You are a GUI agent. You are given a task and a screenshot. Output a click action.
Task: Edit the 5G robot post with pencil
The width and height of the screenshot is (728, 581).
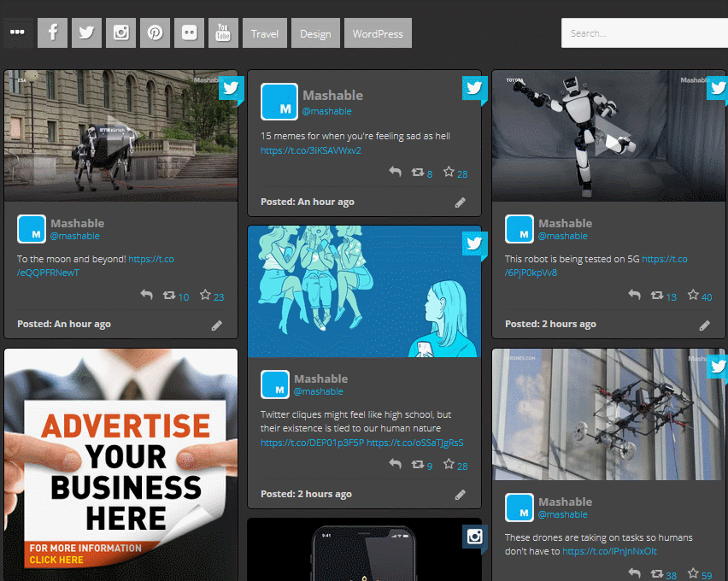(x=704, y=326)
